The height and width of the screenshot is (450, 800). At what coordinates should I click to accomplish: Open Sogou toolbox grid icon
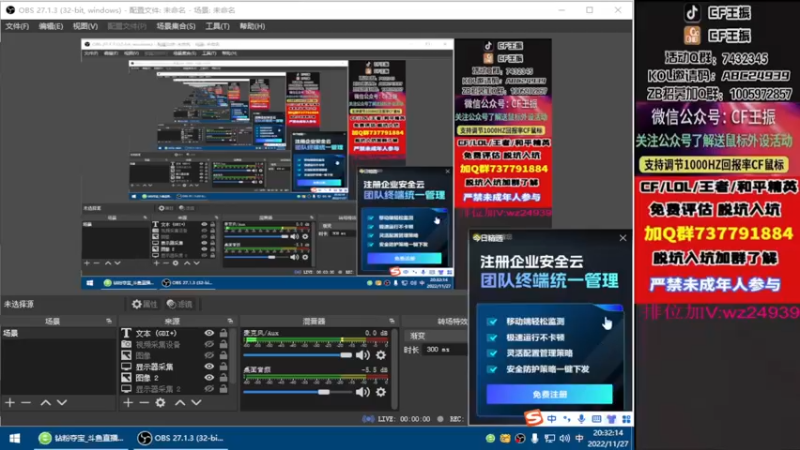click(626, 419)
